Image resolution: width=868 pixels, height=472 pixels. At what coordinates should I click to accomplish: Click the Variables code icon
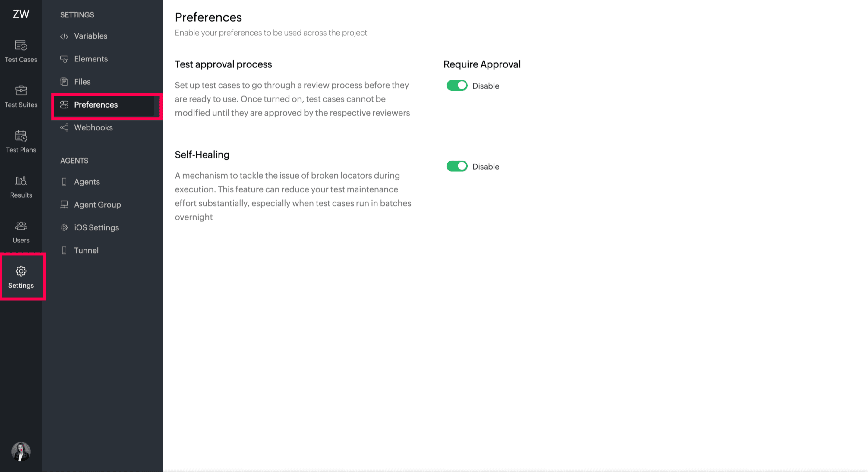(x=64, y=36)
